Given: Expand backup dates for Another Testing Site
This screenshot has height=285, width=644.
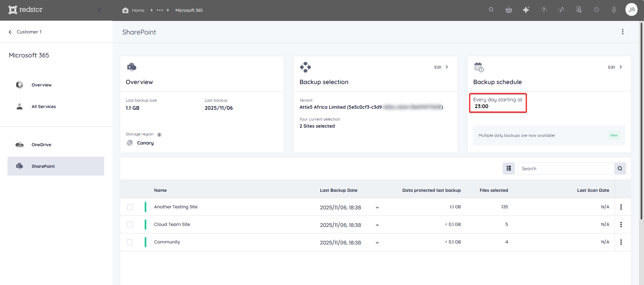Looking at the screenshot, I should 377,208.
